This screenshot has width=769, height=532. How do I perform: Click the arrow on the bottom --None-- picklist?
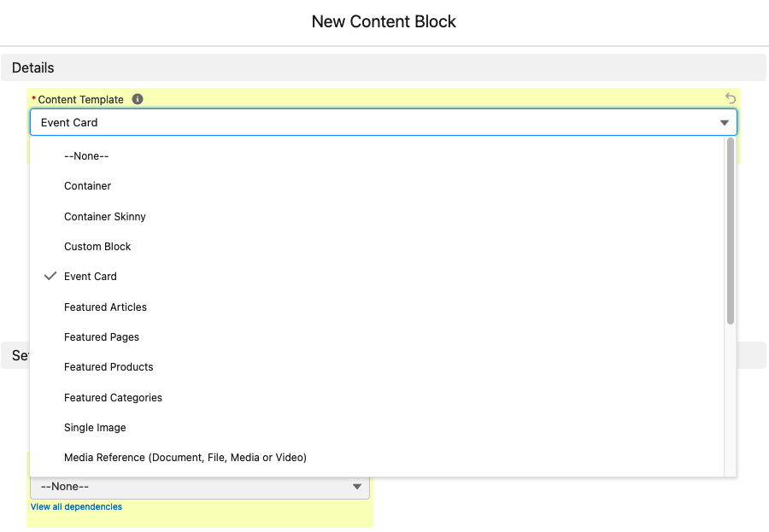pos(356,486)
